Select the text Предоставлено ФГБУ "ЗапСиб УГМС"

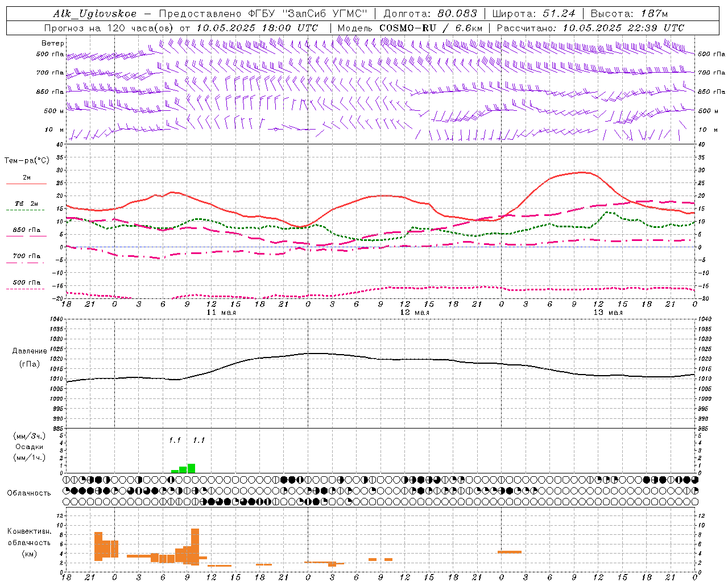pyautogui.click(x=263, y=14)
